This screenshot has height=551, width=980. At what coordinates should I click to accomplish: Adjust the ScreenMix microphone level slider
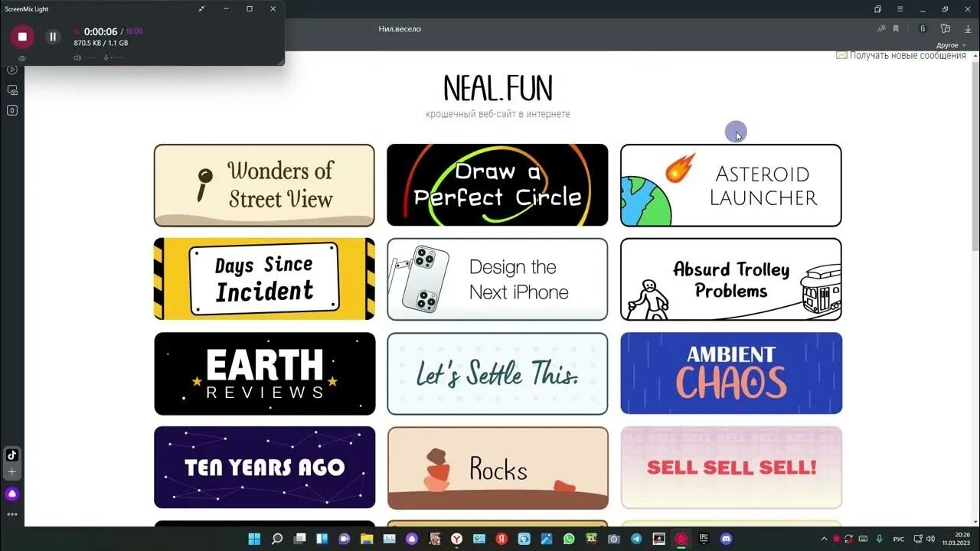click(117, 57)
